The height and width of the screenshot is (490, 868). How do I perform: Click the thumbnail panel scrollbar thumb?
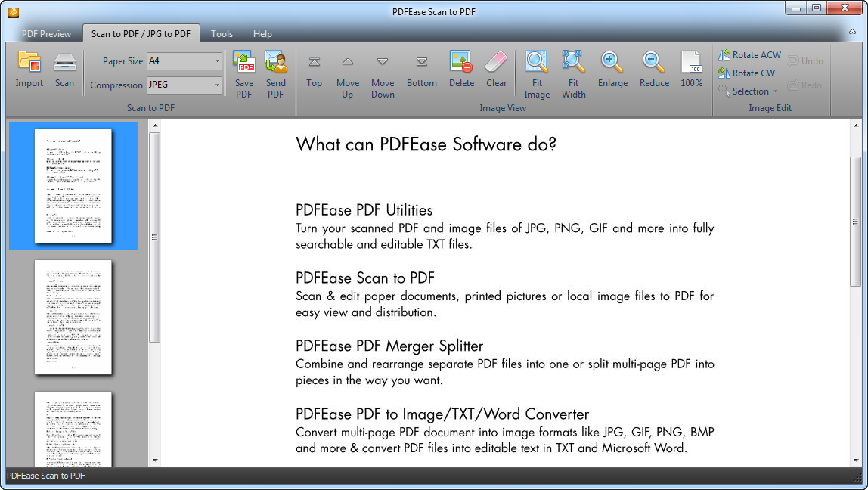(155, 237)
